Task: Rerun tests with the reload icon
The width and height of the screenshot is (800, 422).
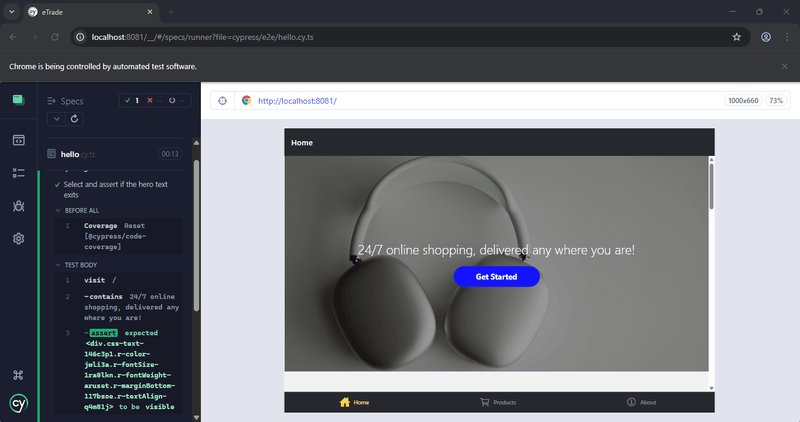Action: coord(74,118)
